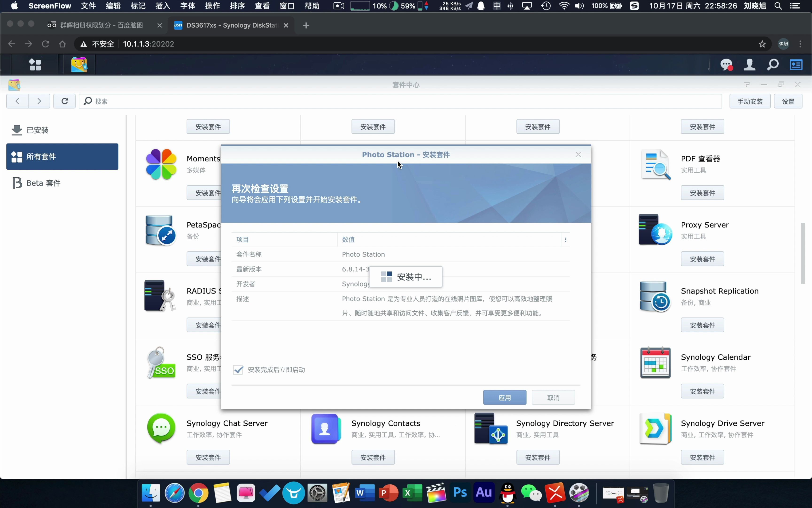Close the Photo Station install dialog
This screenshot has width=812, height=508.
pos(578,155)
